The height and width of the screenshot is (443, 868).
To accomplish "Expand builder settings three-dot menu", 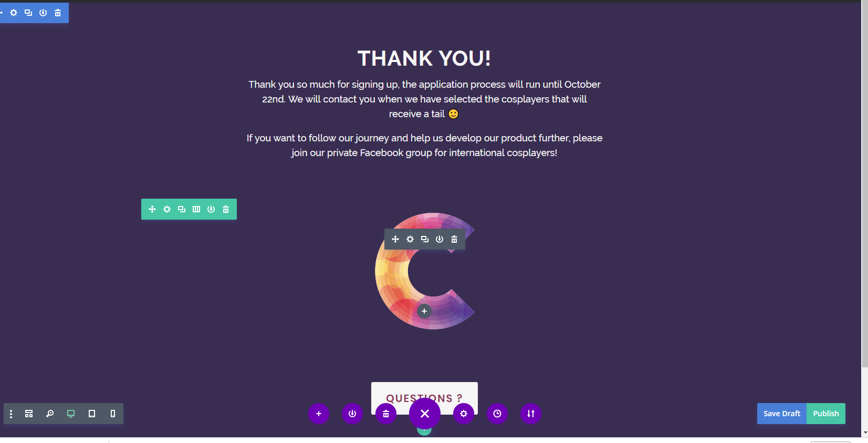I will coord(11,414).
